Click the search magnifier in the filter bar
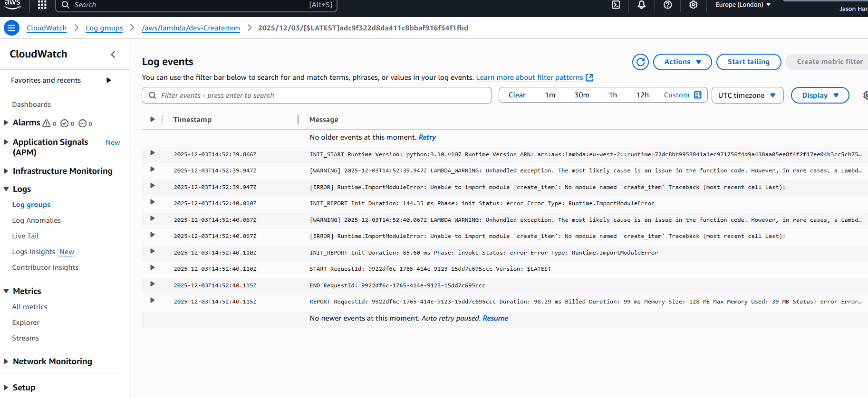Screen dimensions: 868x398 pos(153,95)
